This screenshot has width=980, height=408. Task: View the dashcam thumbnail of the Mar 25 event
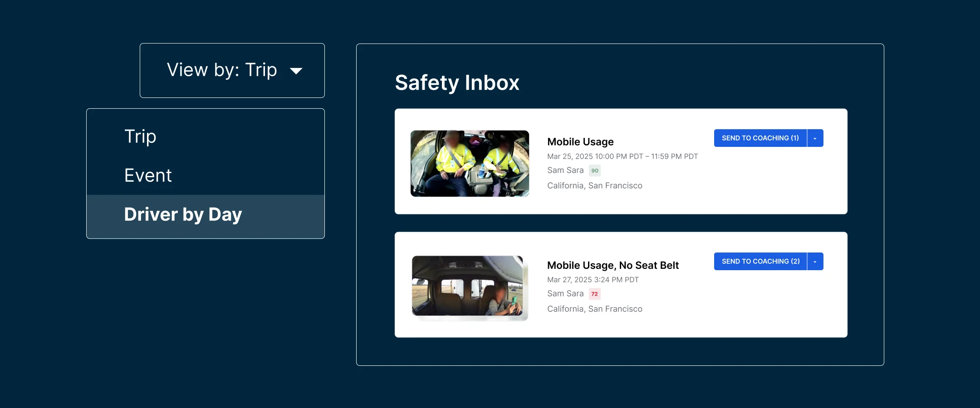click(x=470, y=164)
